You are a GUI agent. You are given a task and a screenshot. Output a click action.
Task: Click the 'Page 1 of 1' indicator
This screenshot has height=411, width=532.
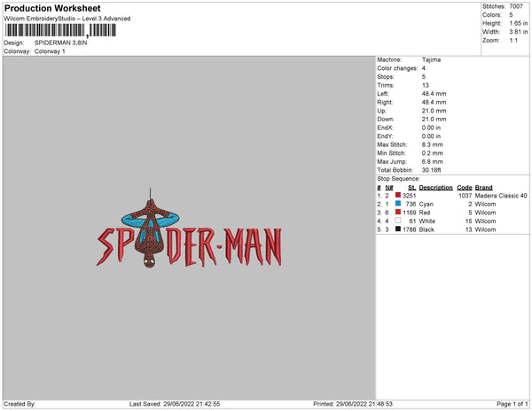512,404
